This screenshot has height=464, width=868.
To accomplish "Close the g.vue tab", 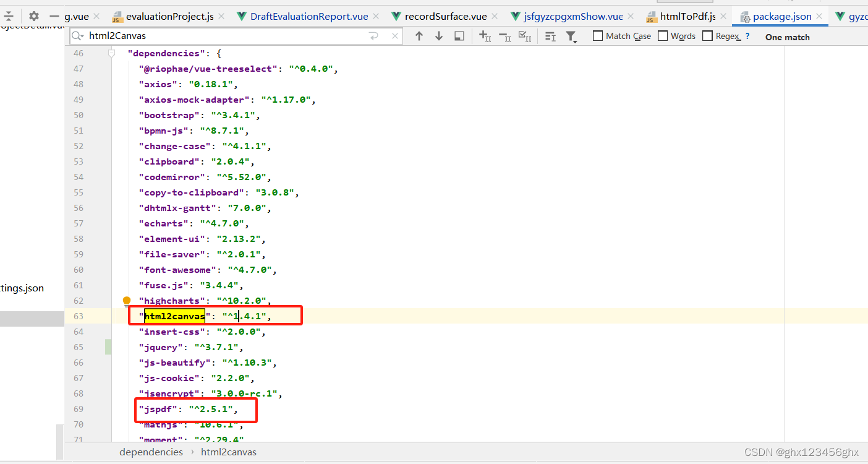I will click(x=96, y=17).
